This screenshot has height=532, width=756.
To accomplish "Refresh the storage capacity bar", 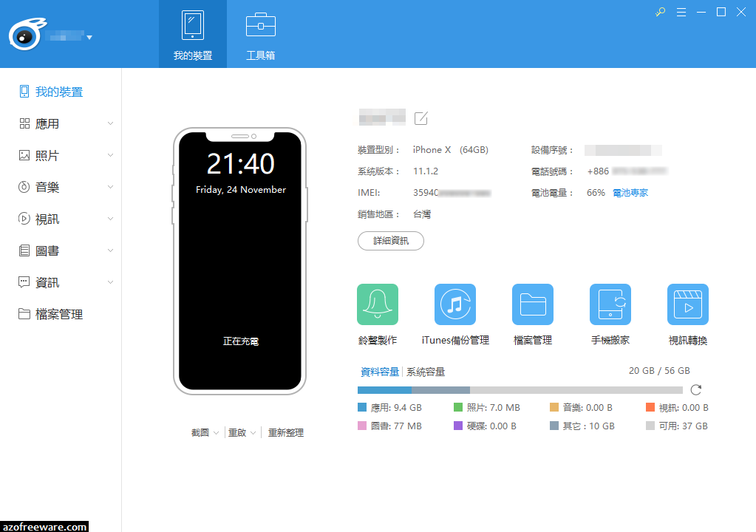I will point(695,389).
